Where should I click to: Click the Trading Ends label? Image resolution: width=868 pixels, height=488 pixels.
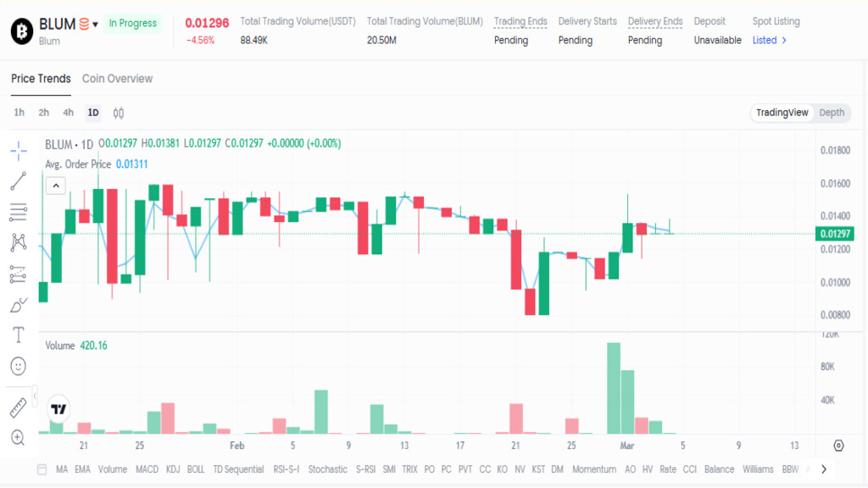[520, 21]
